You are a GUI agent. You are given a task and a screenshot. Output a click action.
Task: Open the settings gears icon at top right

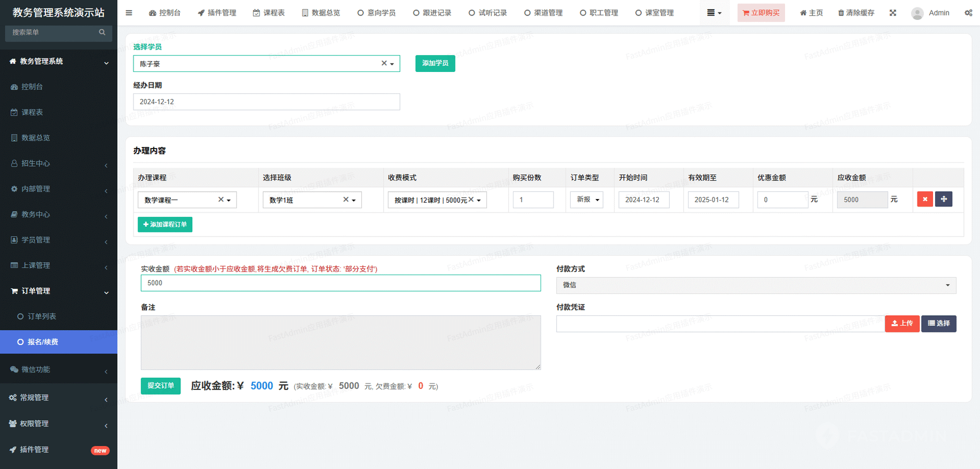point(968,13)
